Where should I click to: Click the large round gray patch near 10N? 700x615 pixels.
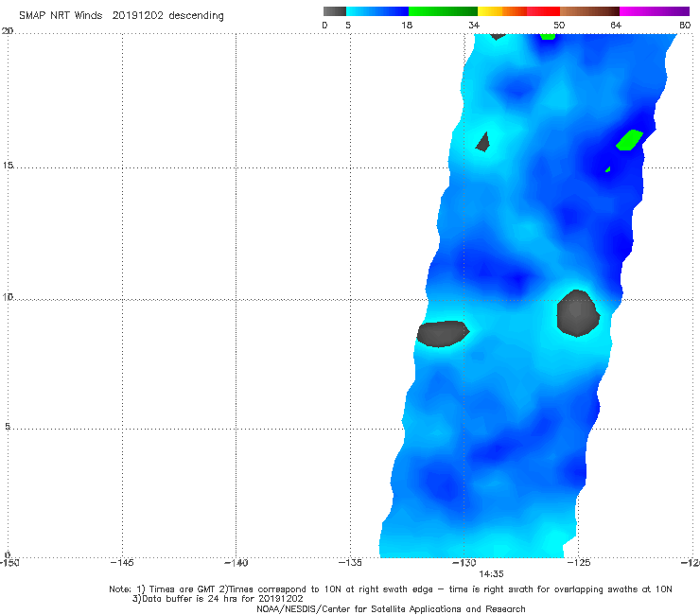578,313
